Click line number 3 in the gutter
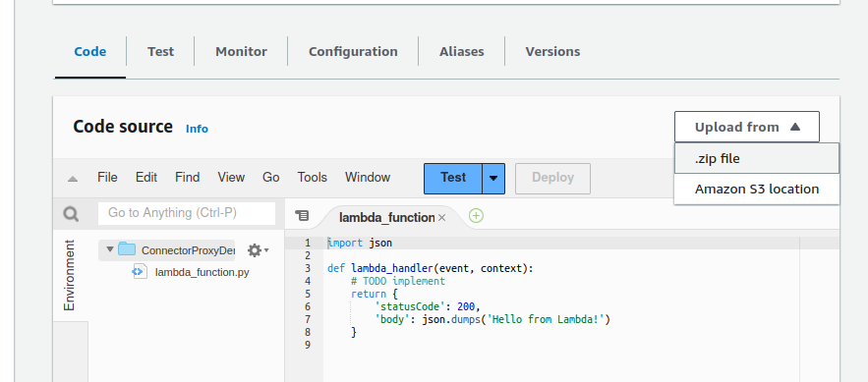This screenshot has width=868, height=382. (308, 269)
